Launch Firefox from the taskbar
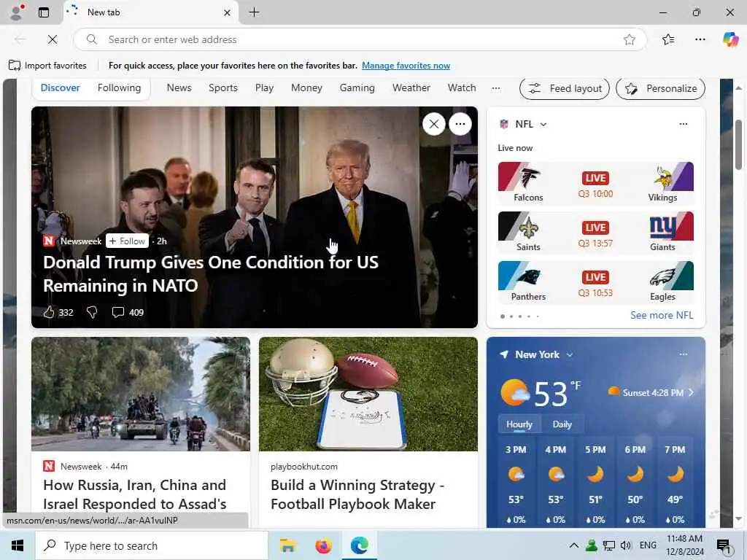Image resolution: width=747 pixels, height=560 pixels. (323, 545)
